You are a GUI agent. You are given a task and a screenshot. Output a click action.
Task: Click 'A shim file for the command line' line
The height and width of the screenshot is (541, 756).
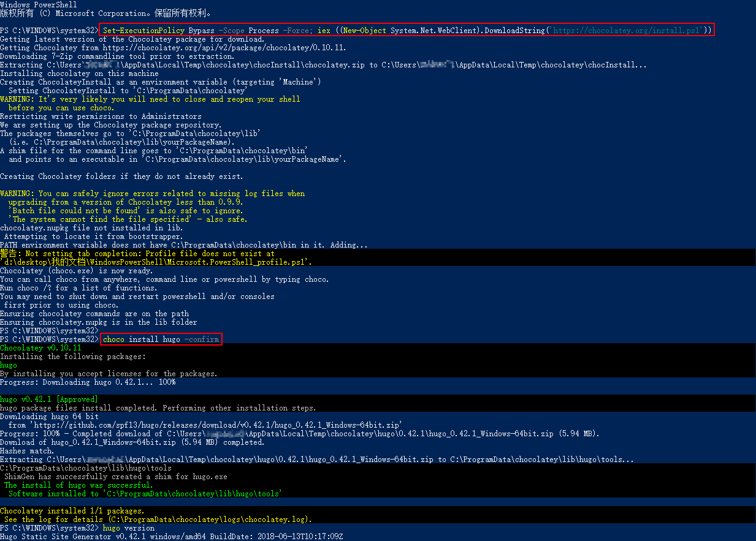(x=154, y=150)
